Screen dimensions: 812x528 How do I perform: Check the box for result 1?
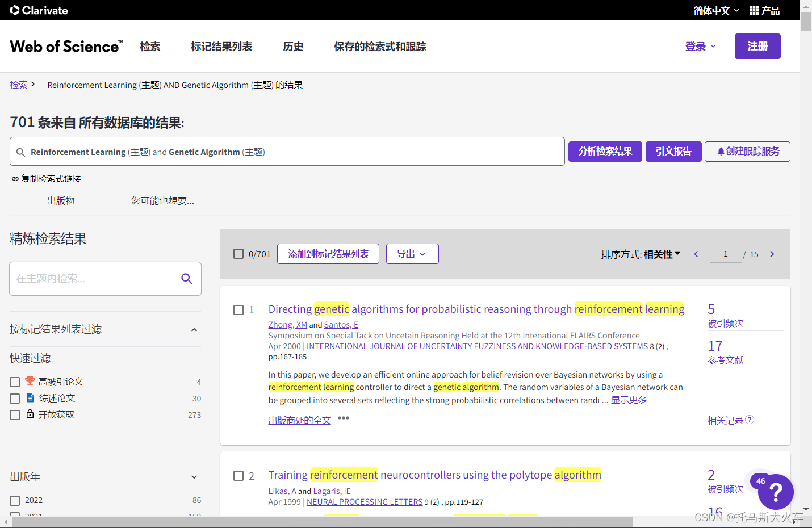pyautogui.click(x=238, y=310)
